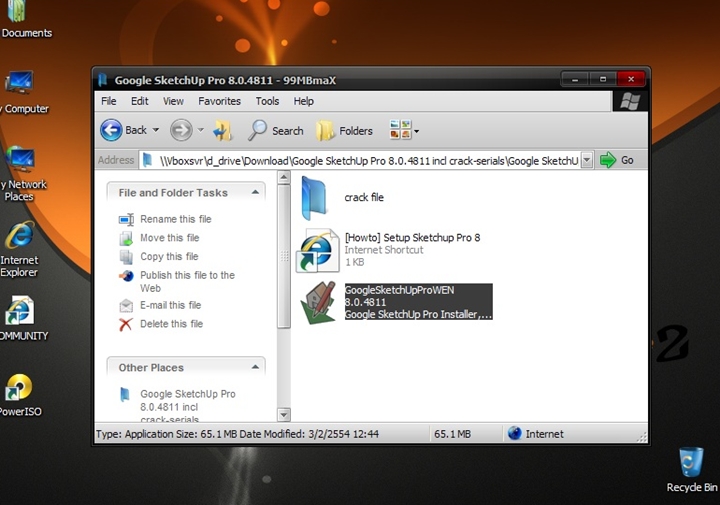
Task: Click the E-mail this file envelope icon
Action: [126, 305]
